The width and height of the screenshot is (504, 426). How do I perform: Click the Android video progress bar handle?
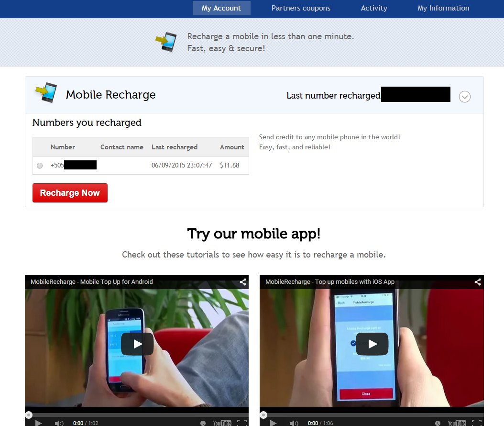coord(29,415)
